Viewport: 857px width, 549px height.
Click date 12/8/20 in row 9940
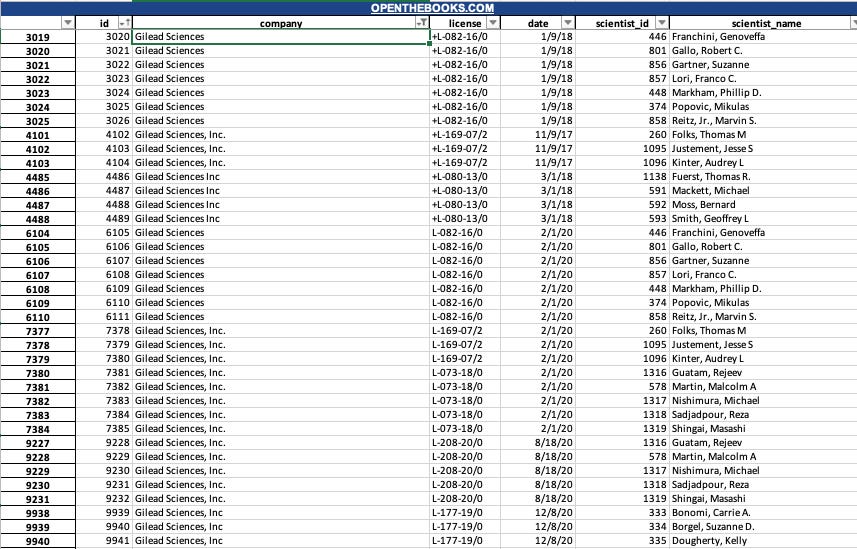pyautogui.click(x=538, y=541)
